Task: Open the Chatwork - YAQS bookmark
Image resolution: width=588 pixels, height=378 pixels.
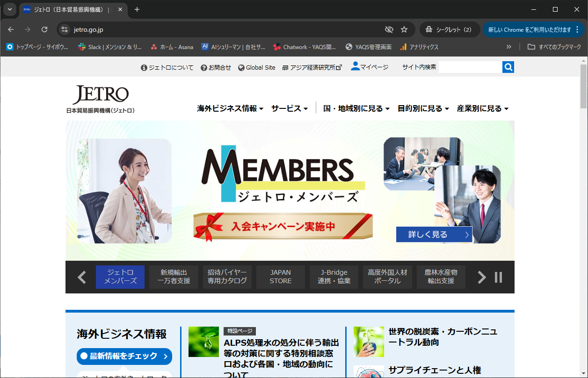Action: point(305,47)
